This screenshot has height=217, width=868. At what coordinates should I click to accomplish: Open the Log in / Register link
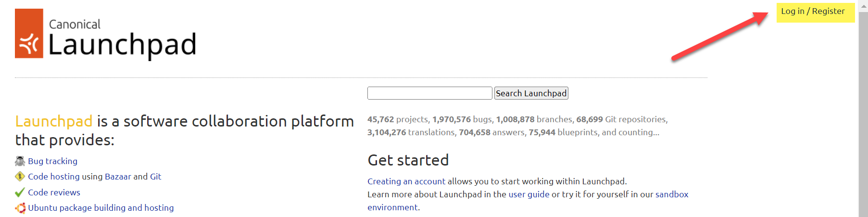pos(813,12)
